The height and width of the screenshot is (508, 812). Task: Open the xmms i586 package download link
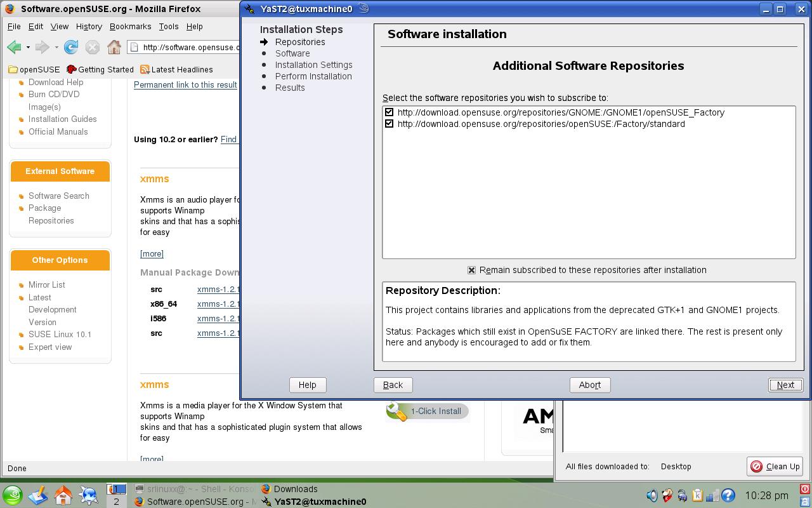coord(218,319)
